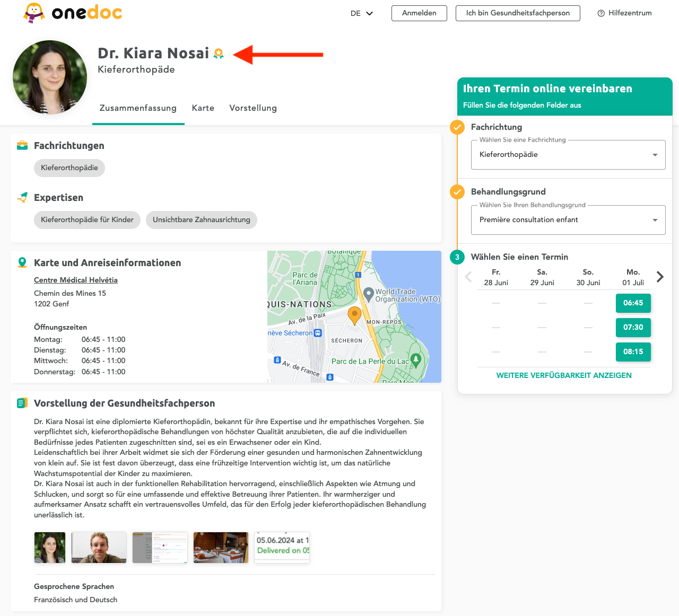Open the DE language dropdown

pyautogui.click(x=362, y=13)
